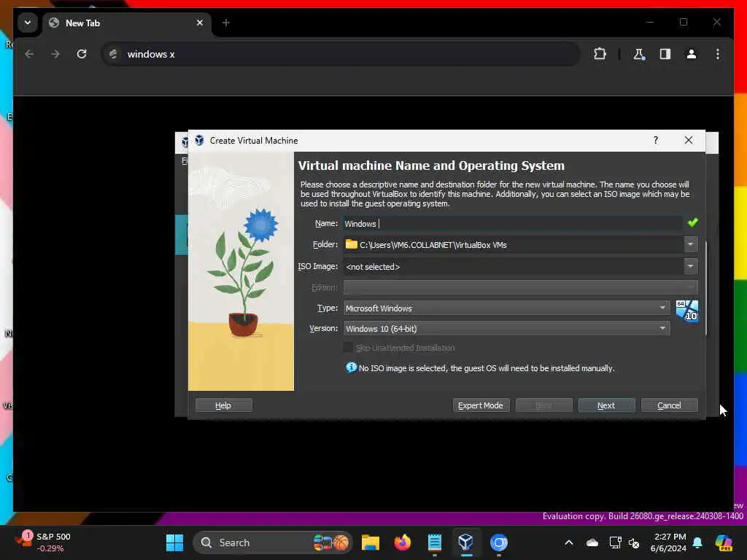Click the dialog's vertical scrollbar
This screenshot has height=560, width=747.
coord(706,289)
